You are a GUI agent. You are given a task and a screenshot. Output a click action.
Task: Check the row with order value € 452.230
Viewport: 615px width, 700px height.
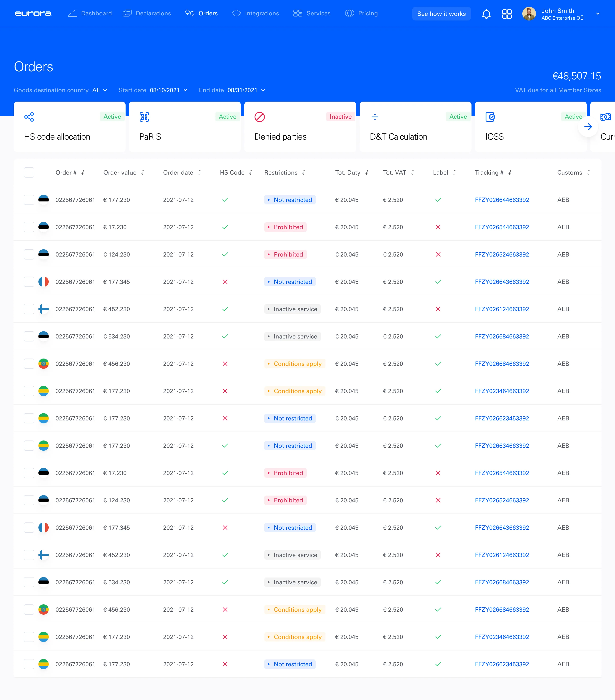29,309
